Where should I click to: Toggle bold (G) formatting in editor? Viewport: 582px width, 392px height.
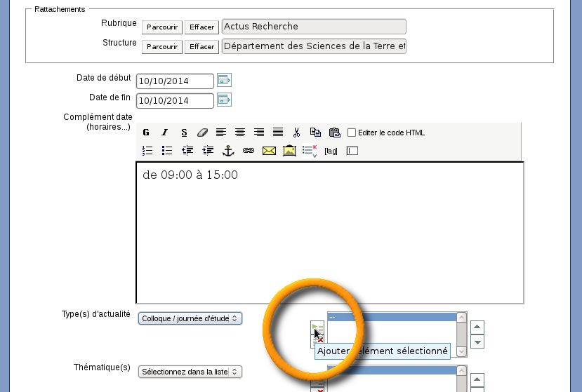tap(146, 133)
